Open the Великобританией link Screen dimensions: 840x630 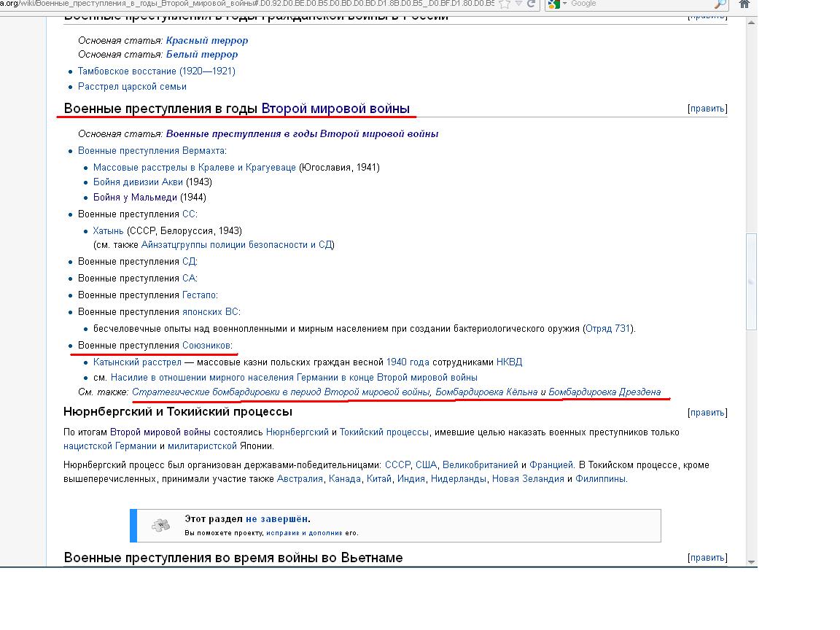[481, 464]
